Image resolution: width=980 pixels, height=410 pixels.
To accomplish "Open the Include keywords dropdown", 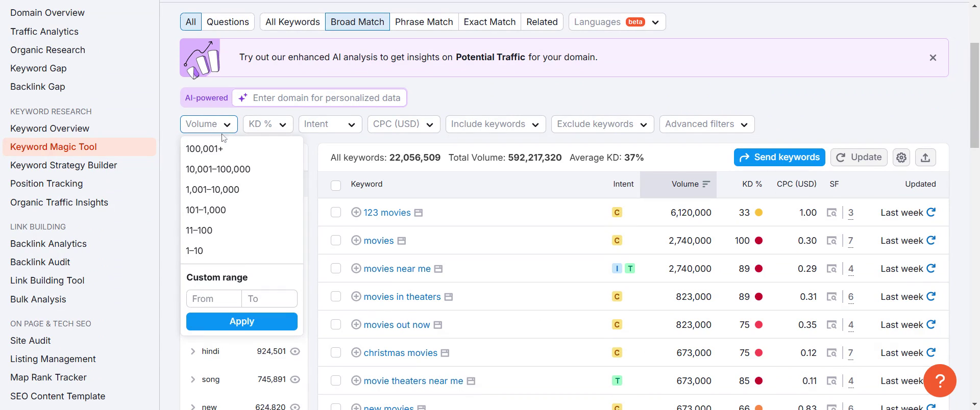I will [x=495, y=124].
